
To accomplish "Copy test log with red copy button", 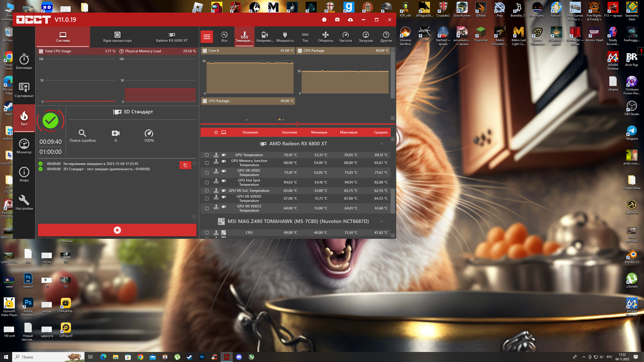I will pos(185,165).
